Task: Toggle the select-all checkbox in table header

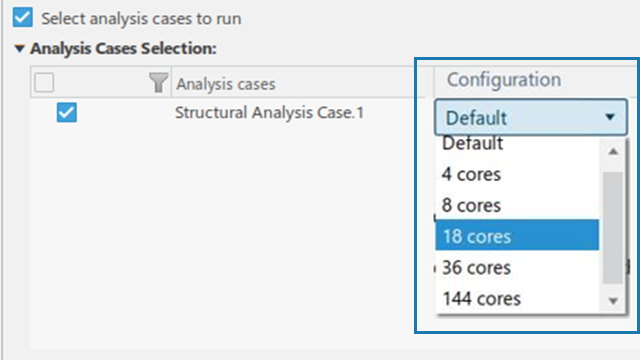Action: 44,82
